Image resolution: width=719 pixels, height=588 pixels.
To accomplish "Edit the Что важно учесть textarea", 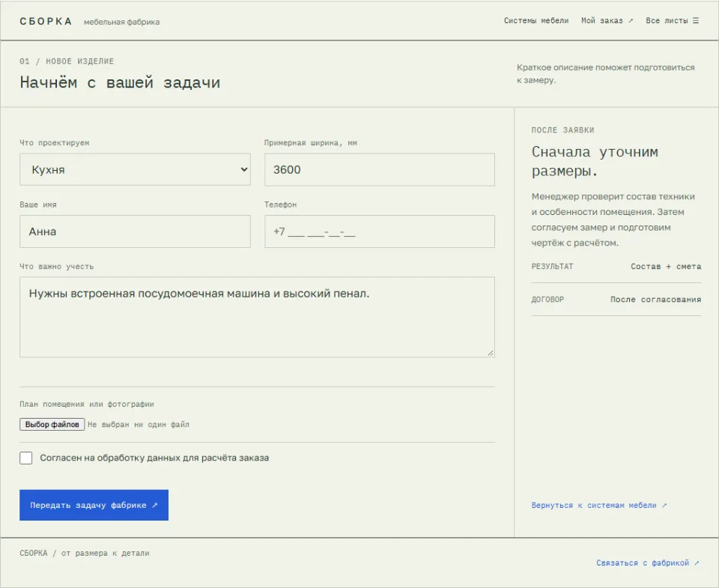I will [x=257, y=317].
